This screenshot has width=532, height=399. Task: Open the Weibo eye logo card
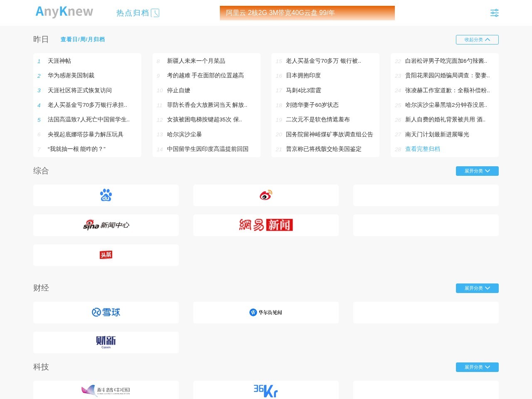tap(266, 195)
